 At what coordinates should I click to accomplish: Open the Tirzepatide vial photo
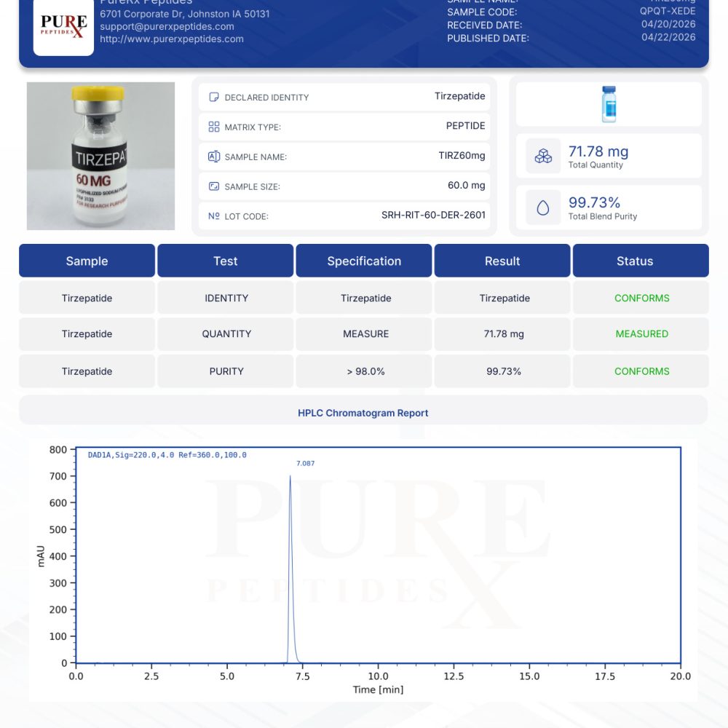click(x=100, y=156)
